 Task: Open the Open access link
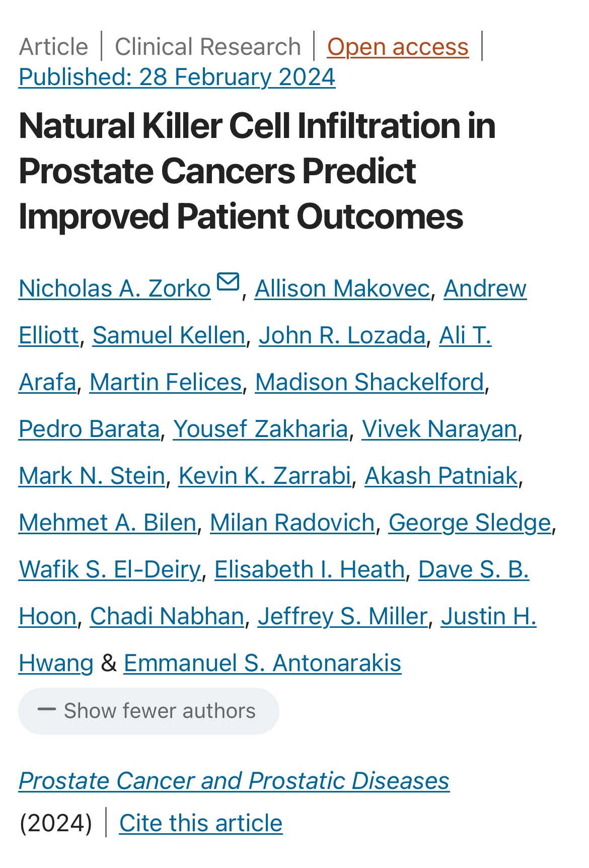[398, 47]
